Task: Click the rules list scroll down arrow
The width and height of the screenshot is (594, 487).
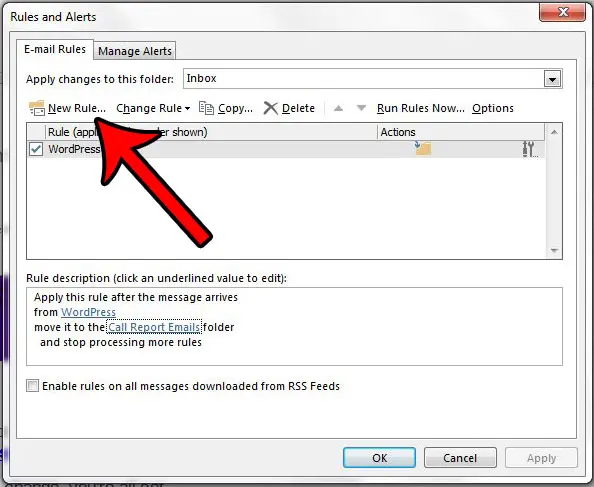Action: pyautogui.click(x=554, y=250)
